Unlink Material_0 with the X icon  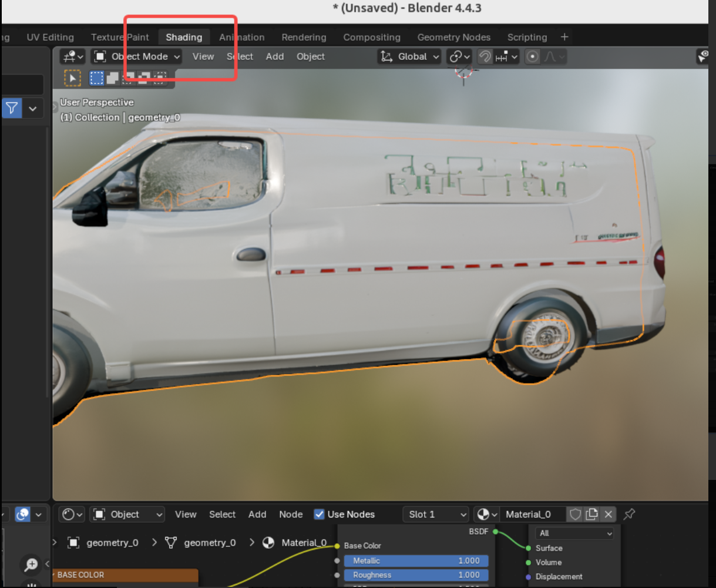(609, 515)
